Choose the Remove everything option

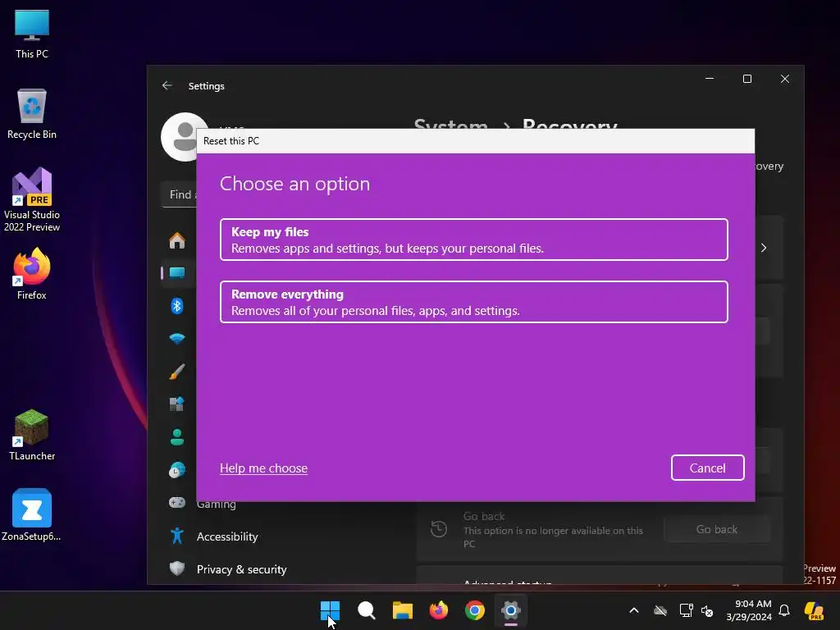tap(473, 302)
